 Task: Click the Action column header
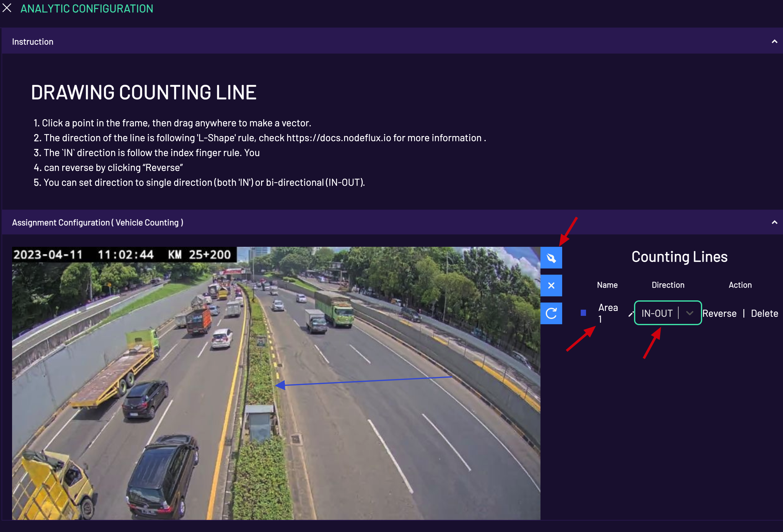pyautogui.click(x=740, y=285)
